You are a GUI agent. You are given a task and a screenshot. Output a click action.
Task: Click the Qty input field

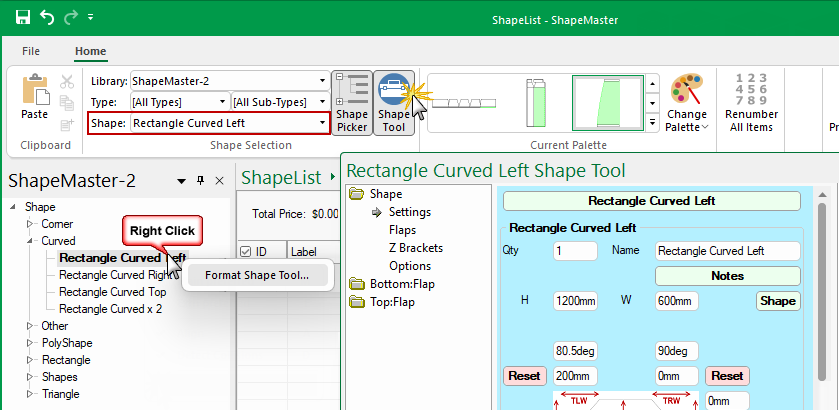pos(574,251)
